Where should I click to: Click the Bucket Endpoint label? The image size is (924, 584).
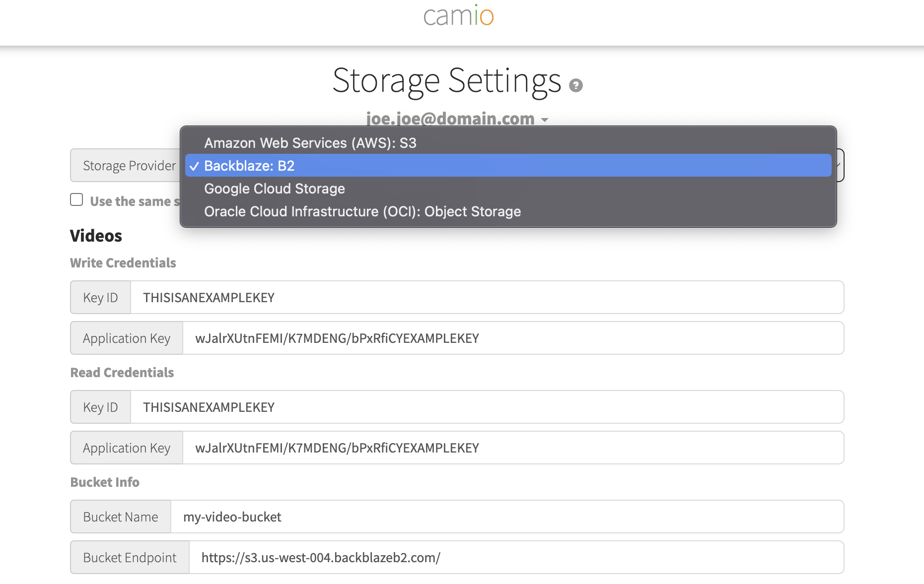pos(130,557)
